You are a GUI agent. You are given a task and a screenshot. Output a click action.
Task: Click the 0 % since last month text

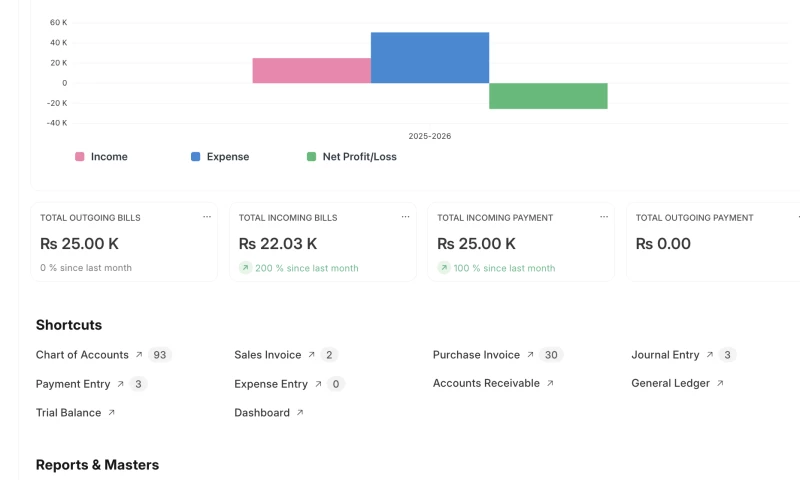tap(86, 268)
